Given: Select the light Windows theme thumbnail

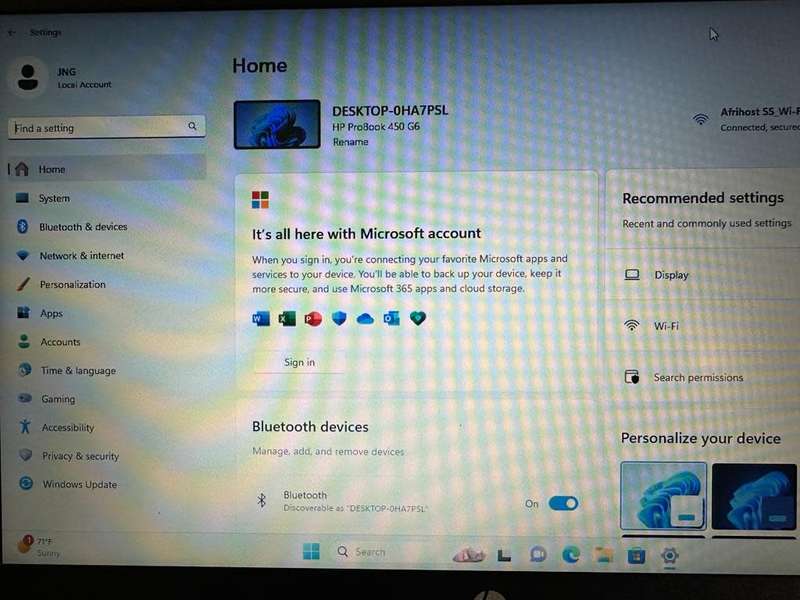Looking at the screenshot, I should tap(663, 496).
